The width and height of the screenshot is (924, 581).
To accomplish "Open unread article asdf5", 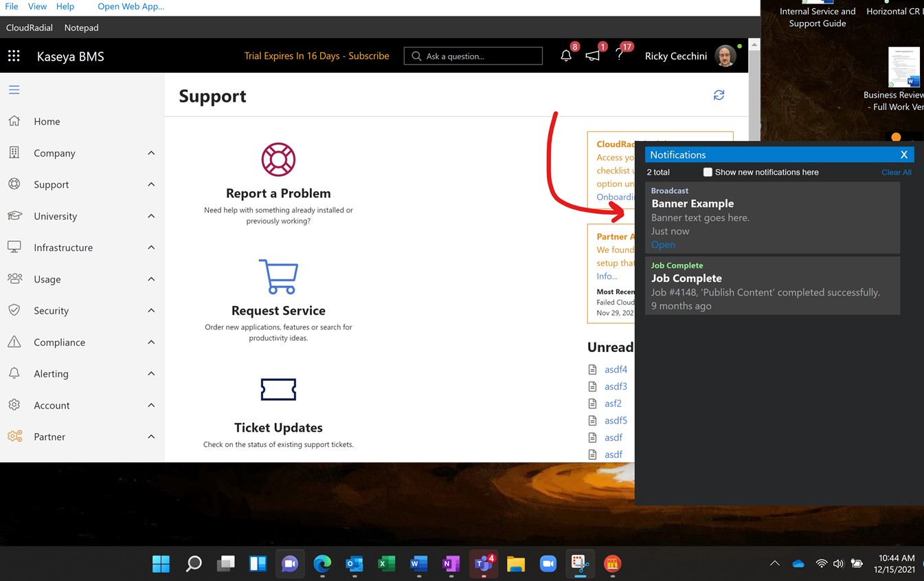I will click(x=616, y=420).
